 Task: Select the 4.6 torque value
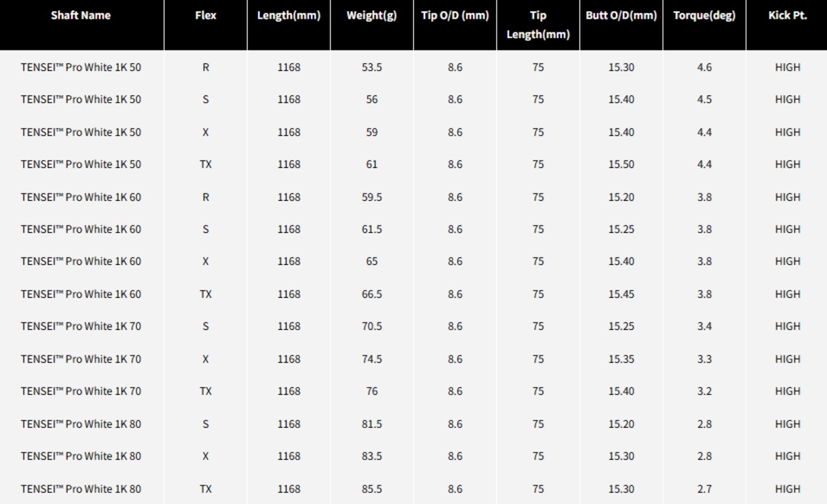(x=704, y=67)
